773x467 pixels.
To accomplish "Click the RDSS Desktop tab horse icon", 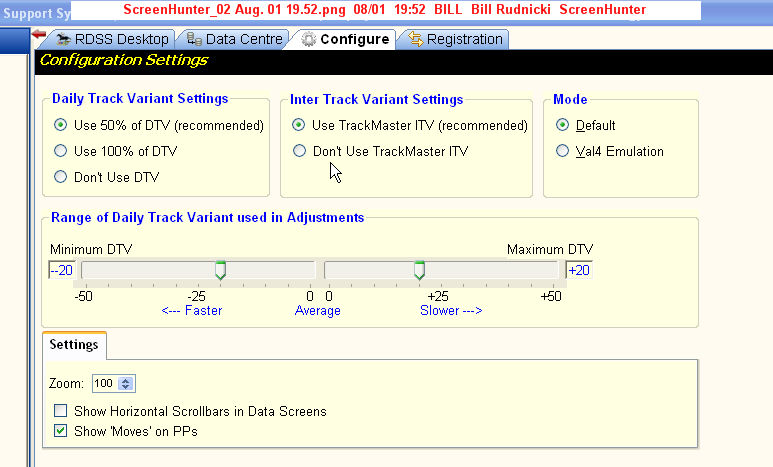I will 63,39.
